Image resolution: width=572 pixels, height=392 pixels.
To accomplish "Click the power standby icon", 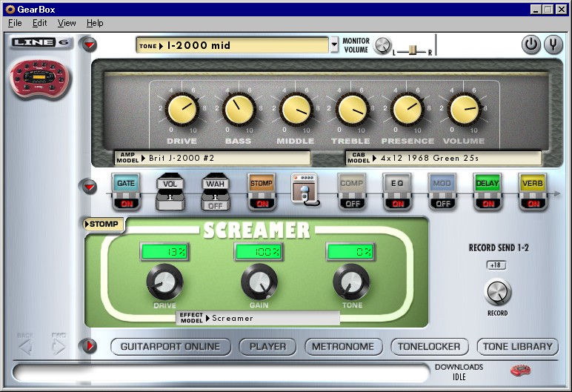I will [x=531, y=44].
